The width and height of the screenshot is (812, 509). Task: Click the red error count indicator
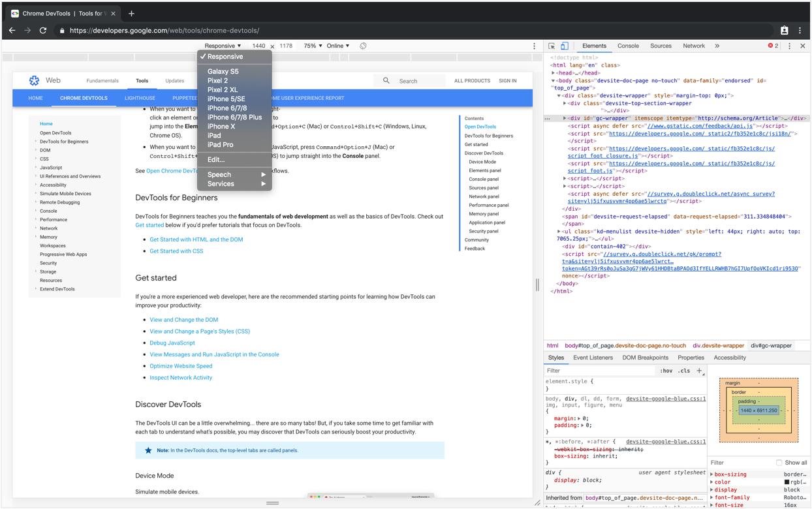[773, 46]
